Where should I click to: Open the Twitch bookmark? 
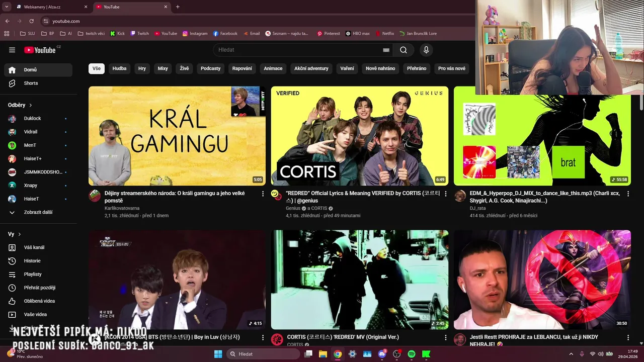(x=139, y=34)
